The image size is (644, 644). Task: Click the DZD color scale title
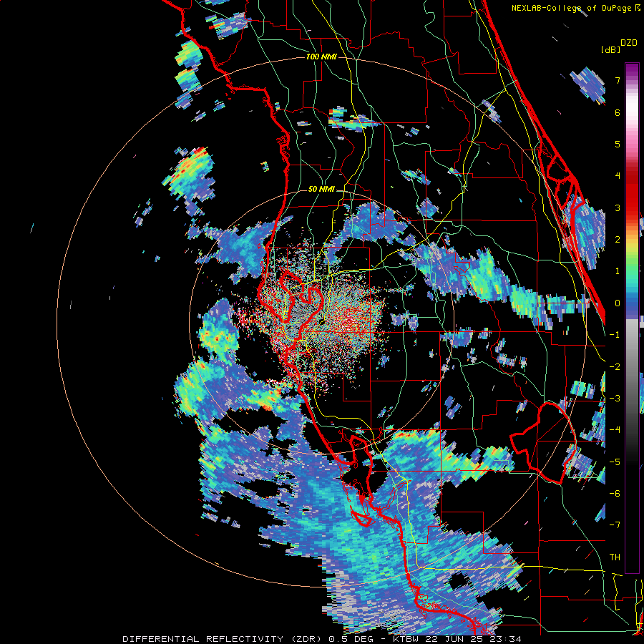pyautogui.click(x=629, y=43)
